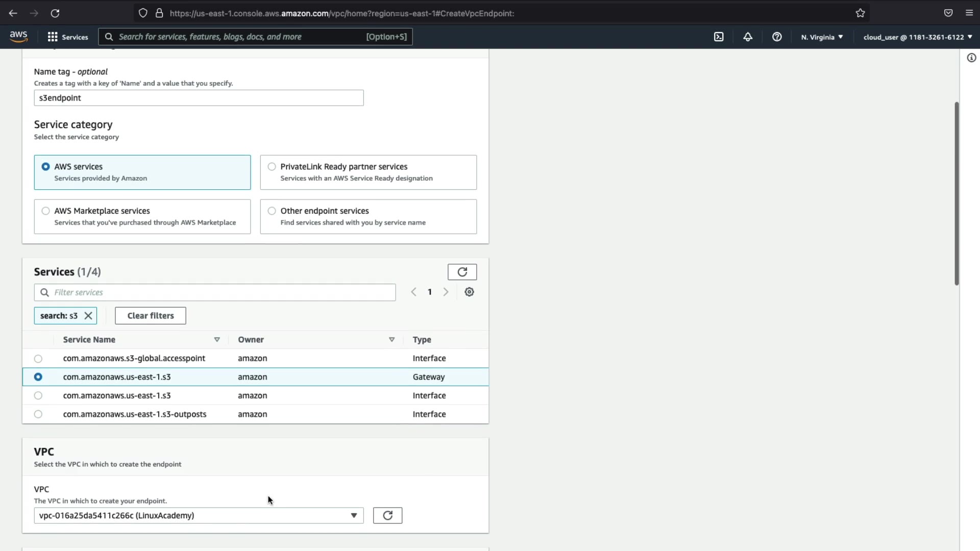
Task: Bookmark this page with star icon
Action: point(861,13)
